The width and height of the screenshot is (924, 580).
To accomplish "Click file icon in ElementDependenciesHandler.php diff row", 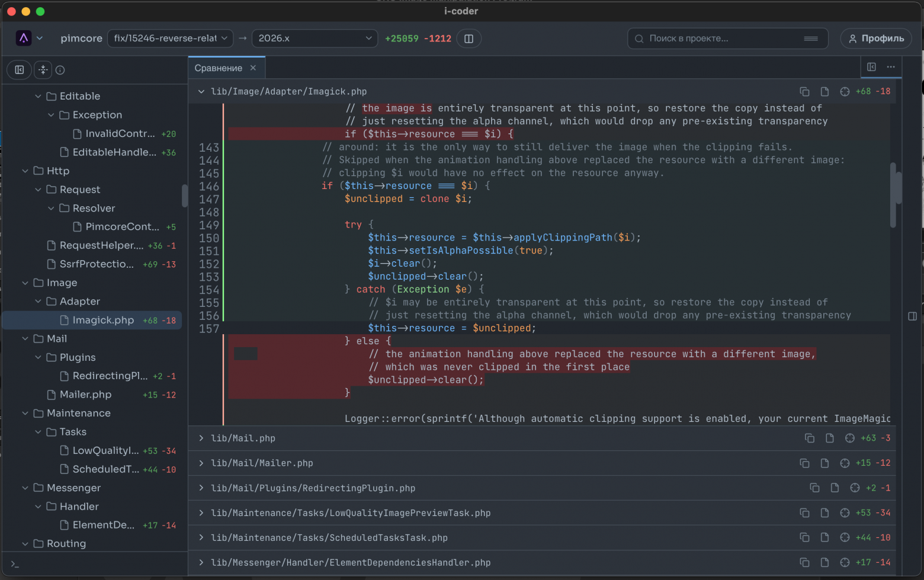I will point(824,562).
